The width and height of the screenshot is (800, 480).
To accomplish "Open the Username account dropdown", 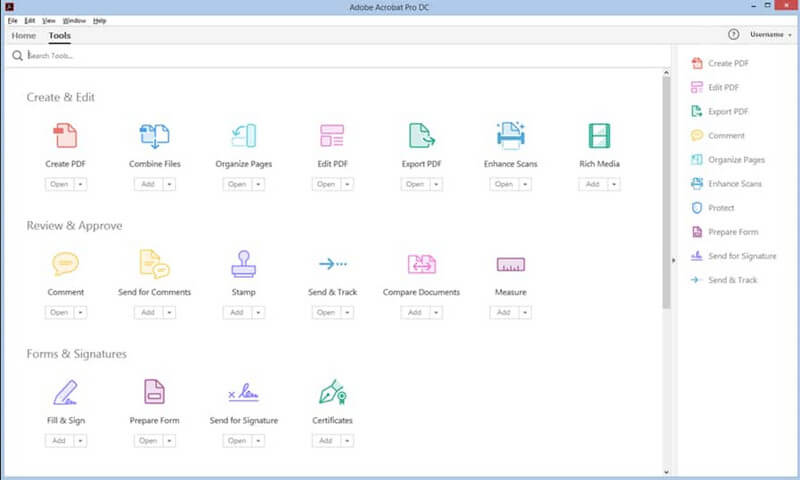I will pos(769,35).
